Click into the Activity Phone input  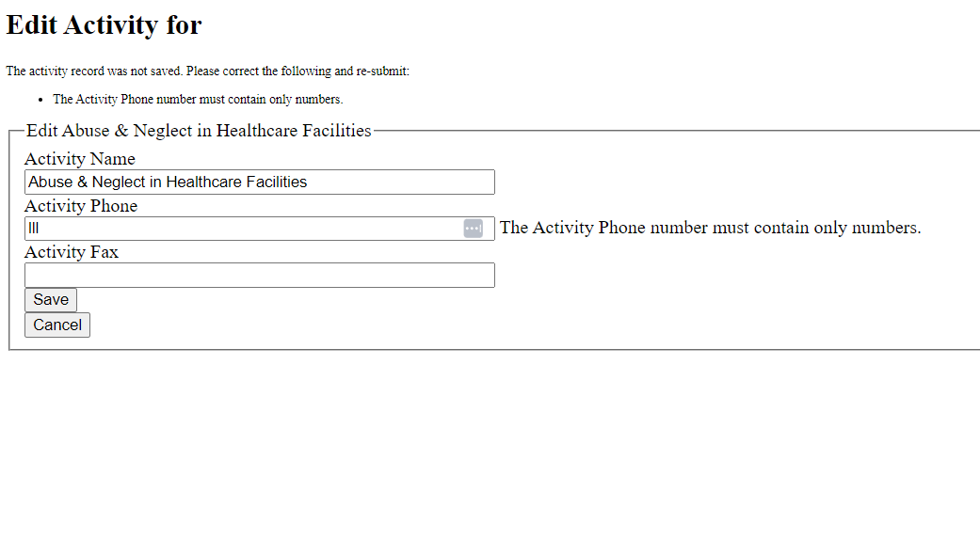click(240, 229)
